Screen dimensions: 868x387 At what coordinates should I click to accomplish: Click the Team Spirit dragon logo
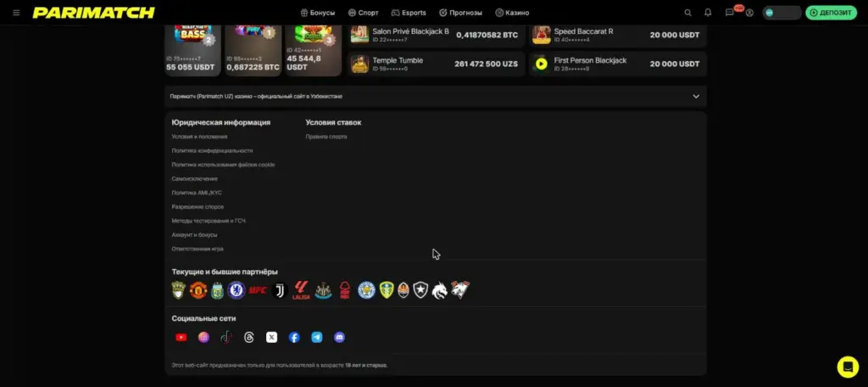click(440, 290)
